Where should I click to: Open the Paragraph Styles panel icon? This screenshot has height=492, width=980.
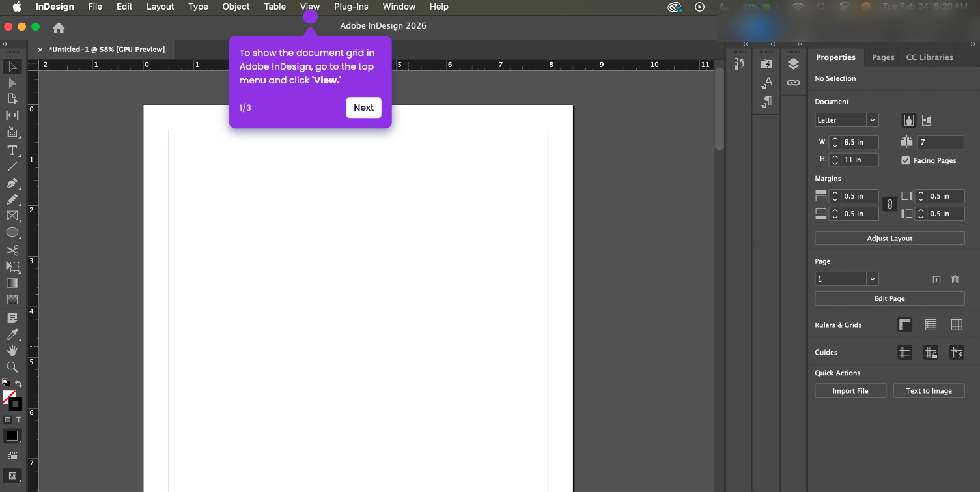(x=766, y=102)
